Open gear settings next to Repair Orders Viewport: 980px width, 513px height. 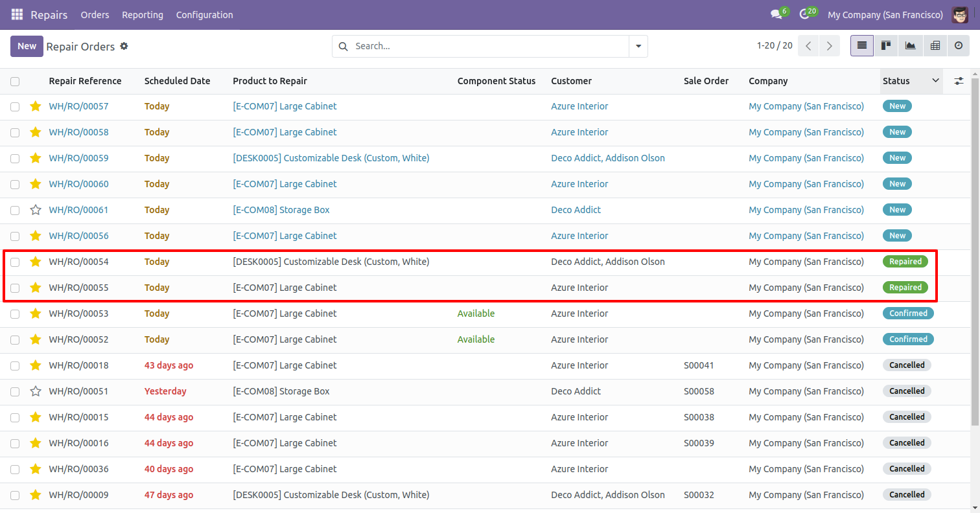[124, 46]
